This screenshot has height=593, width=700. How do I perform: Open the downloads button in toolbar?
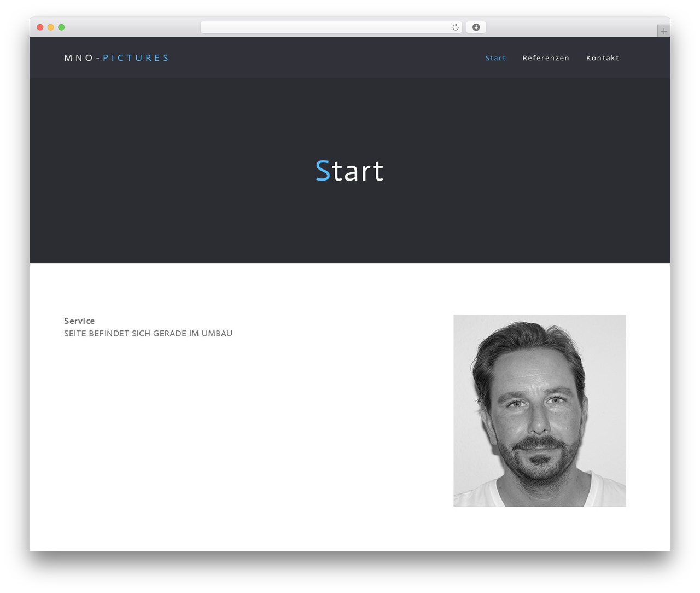(476, 27)
